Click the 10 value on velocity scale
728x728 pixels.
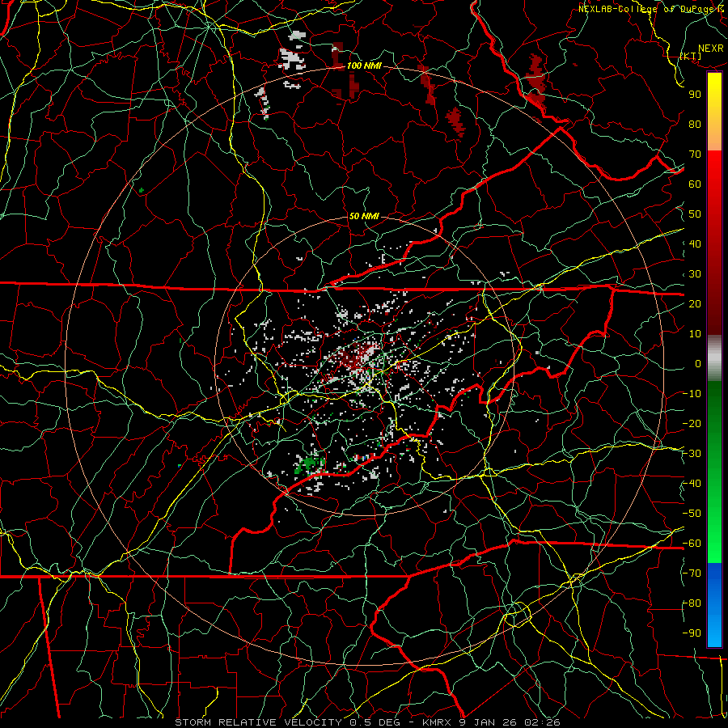695,334
